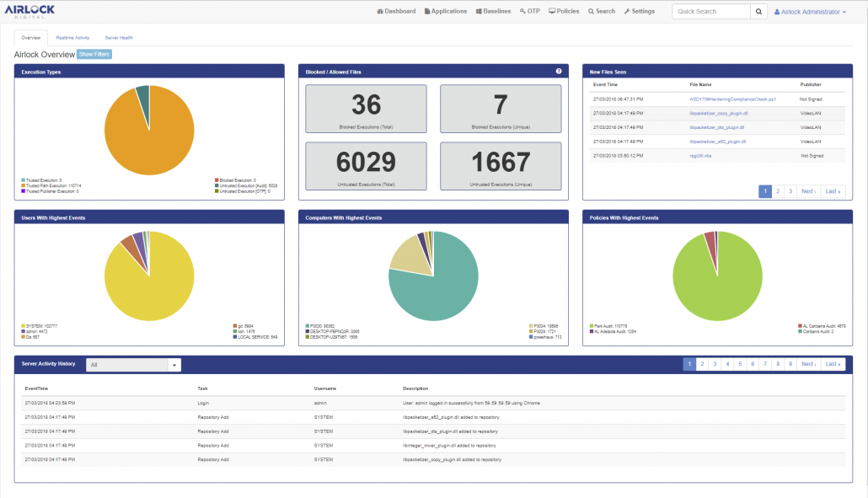868x498 pixels.
Task: Open the regUtil.vbs file link
Action: tap(701, 156)
